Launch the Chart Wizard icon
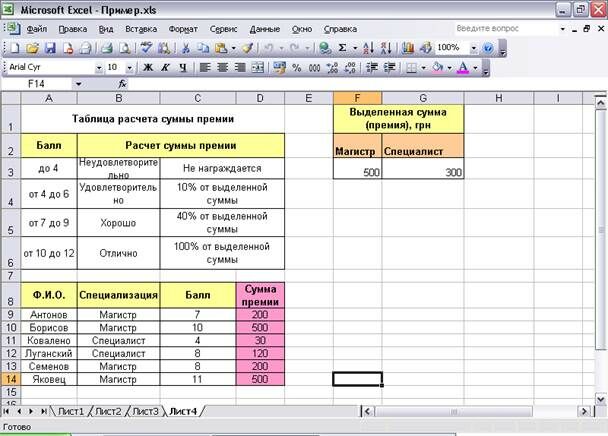Viewport: 608px width, 436px height. coord(408,48)
